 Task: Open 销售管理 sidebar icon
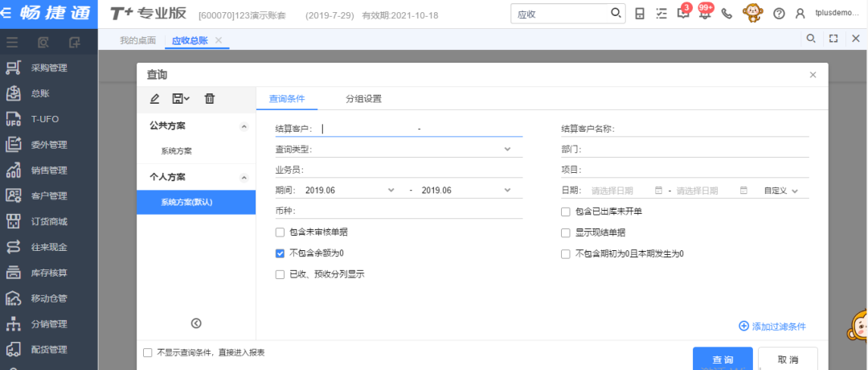(x=13, y=170)
